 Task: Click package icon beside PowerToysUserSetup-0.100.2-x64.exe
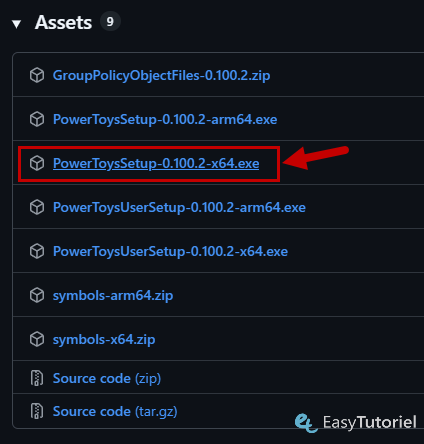click(x=37, y=251)
